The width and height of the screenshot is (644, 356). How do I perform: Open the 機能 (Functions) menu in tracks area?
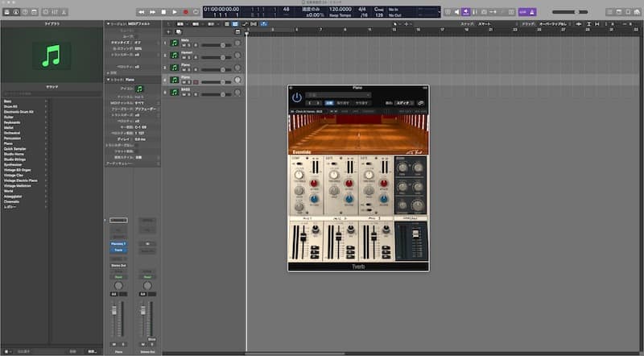pyautogui.click(x=196, y=24)
